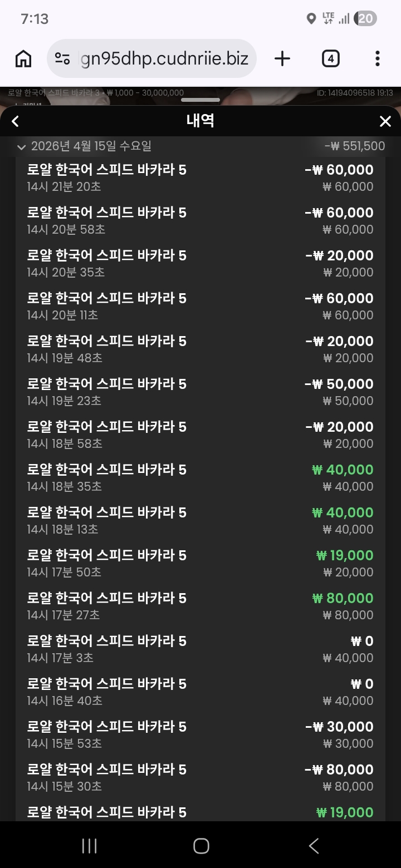Tap the address bar URL field

pyautogui.click(x=164, y=58)
